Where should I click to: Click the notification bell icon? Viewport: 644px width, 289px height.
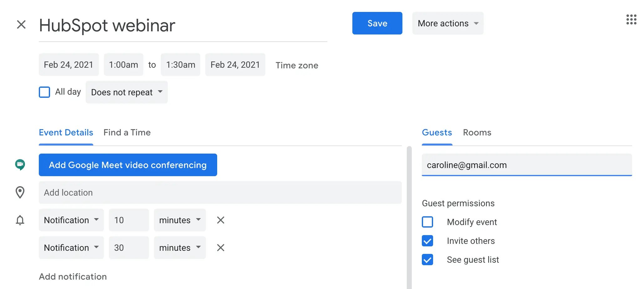pos(20,220)
